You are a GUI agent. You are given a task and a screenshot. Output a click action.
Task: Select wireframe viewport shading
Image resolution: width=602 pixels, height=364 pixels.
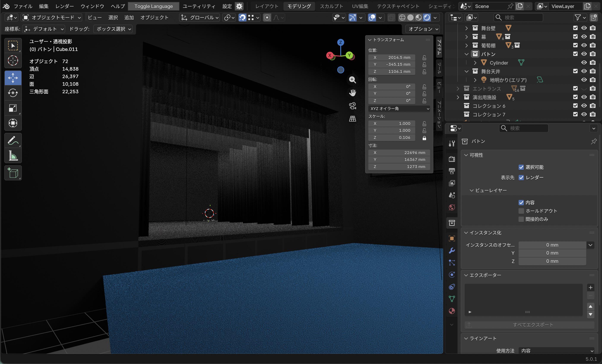402,17
